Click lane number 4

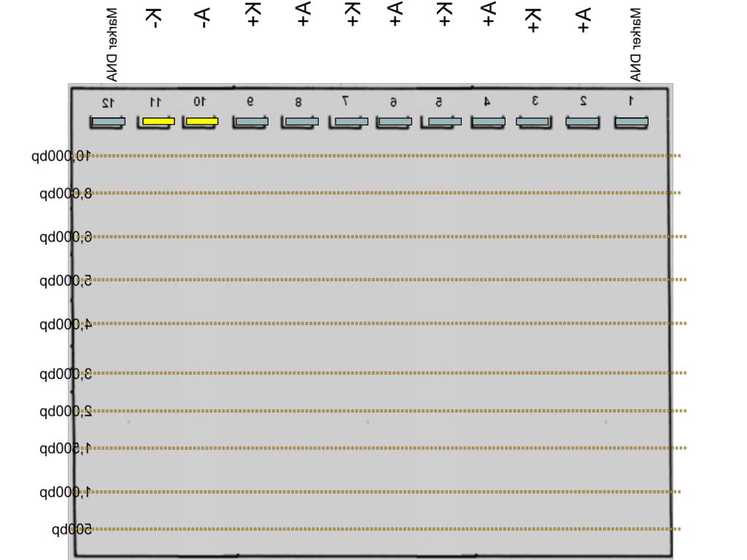click(x=487, y=101)
